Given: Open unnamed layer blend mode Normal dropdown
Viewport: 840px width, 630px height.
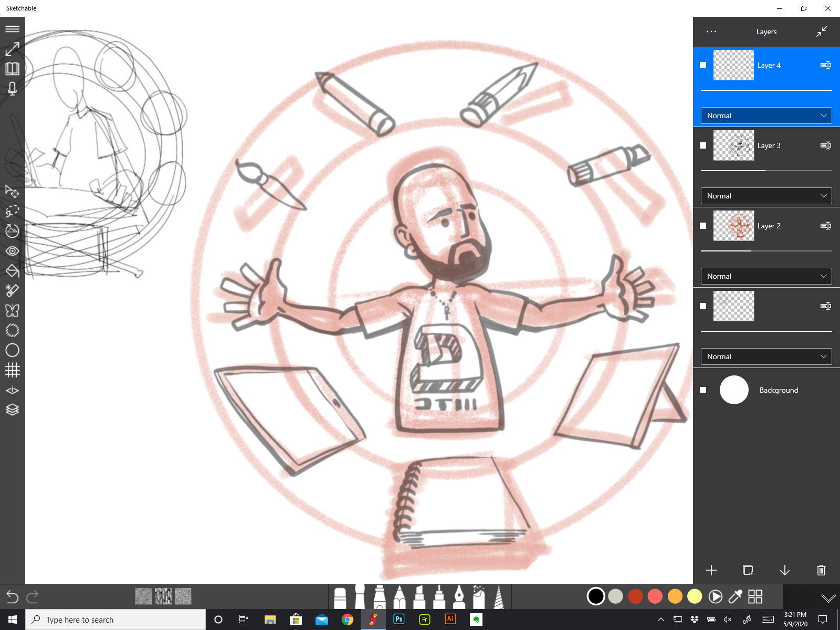Looking at the screenshot, I should (766, 356).
